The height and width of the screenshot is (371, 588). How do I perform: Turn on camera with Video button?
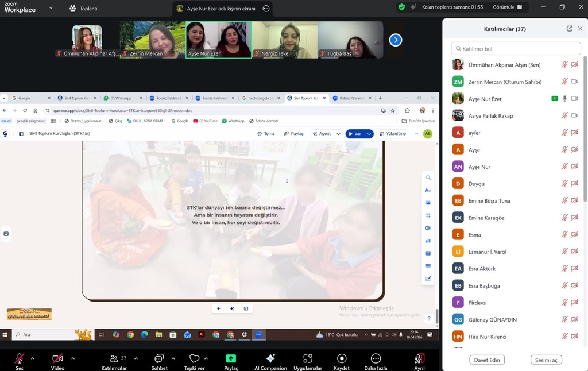tap(57, 358)
